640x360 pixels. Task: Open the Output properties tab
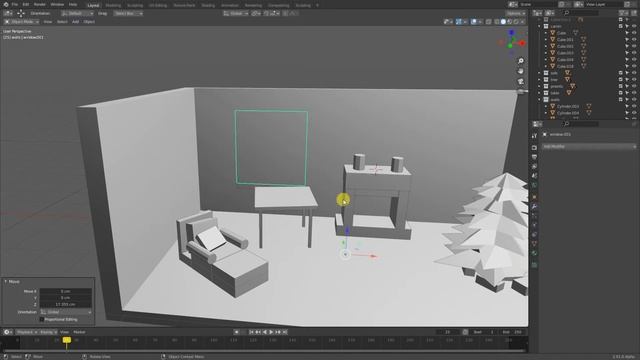click(x=534, y=157)
